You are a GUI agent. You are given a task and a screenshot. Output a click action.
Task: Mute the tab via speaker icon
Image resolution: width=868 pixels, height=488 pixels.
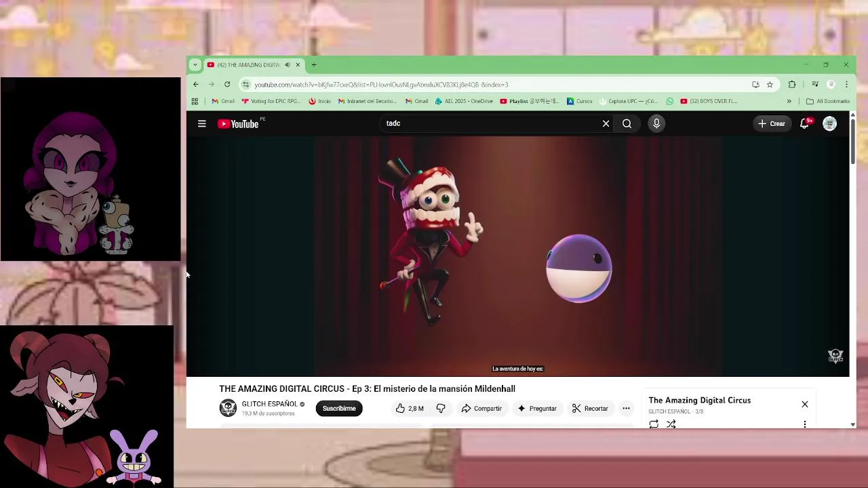[x=287, y=64]
